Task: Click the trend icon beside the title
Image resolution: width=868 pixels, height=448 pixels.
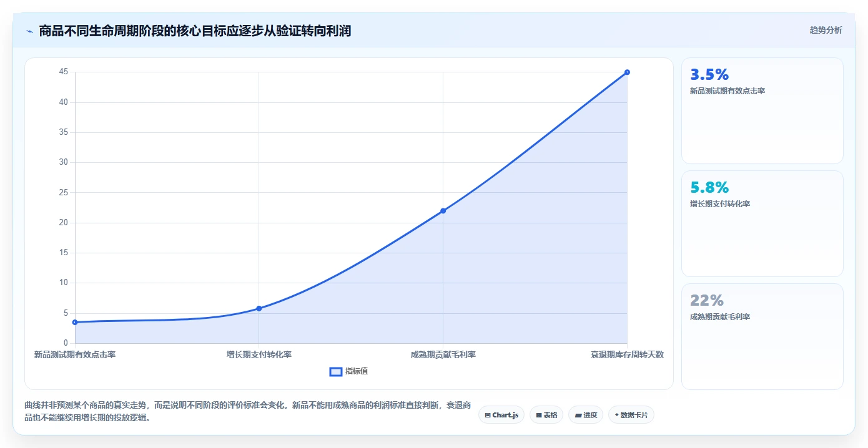Action: point(29,31)
